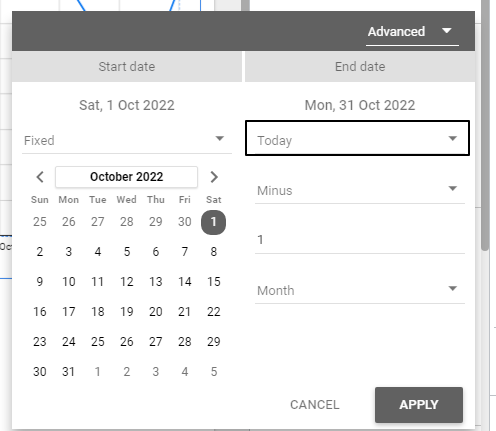The image size is (496, 431).
Task: Open the Month unit dropdown
Action: click(360, 290)
